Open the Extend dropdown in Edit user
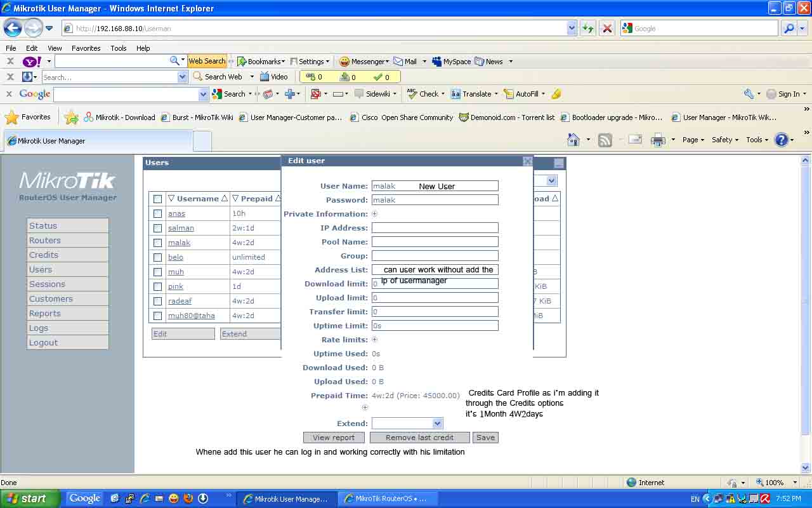The width and height of the screenshot is (812, 508). click(x=437, y=424)
